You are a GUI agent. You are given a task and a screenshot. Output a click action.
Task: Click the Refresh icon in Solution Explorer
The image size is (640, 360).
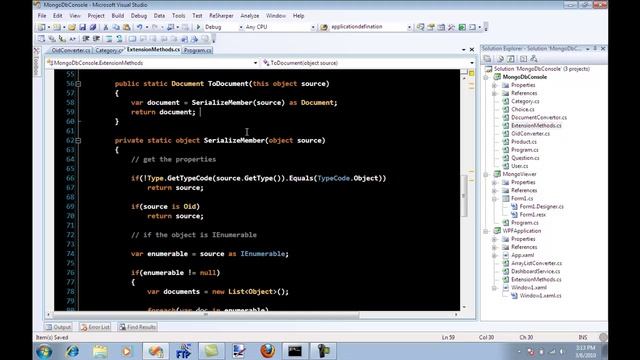coord(511,59)
